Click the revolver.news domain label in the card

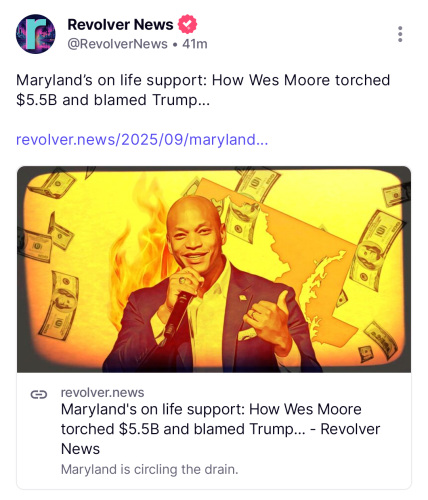tap(102, 392)
